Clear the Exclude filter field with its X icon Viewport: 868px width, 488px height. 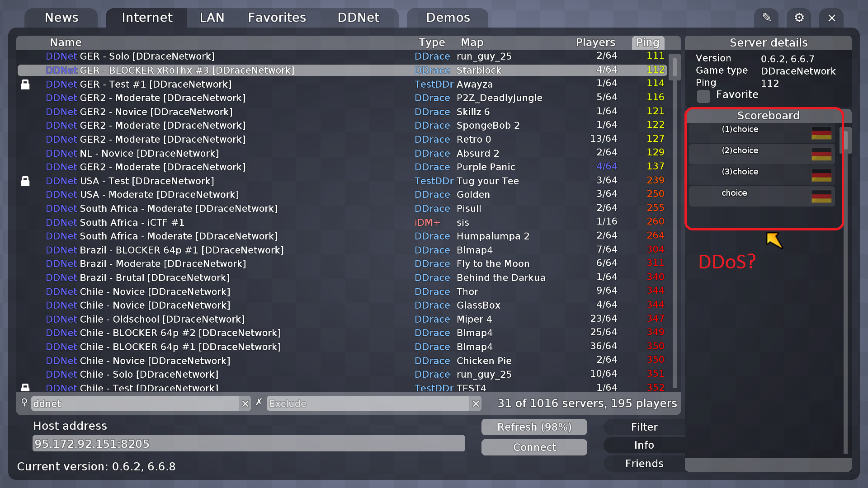pos(476,404)
